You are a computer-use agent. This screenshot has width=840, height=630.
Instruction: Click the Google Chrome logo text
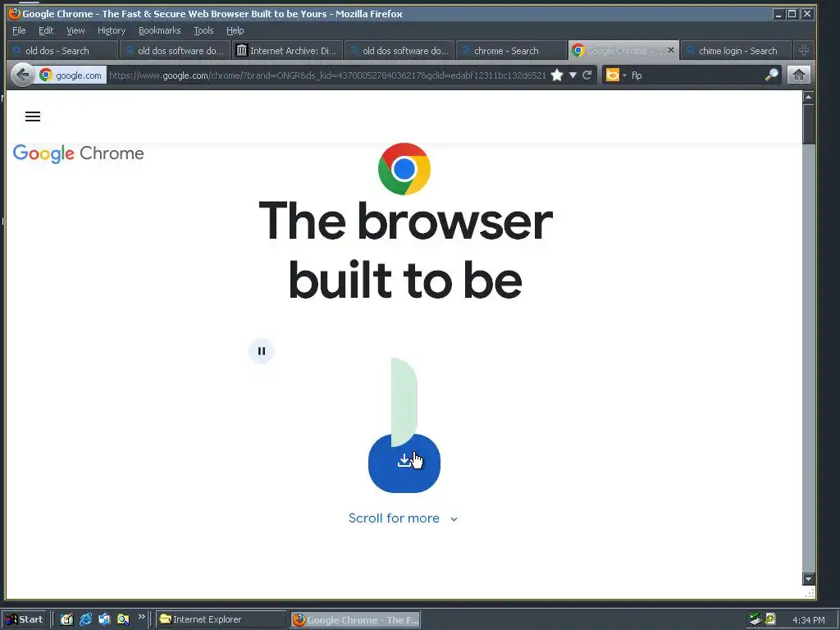(78, 153)
